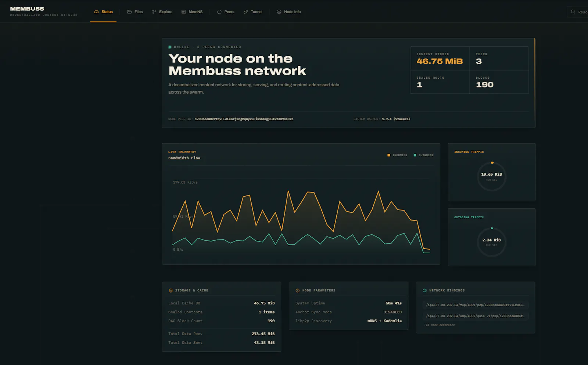
Task: Click the MemNS icon in navigation
Action: click(x=184, y=12)
